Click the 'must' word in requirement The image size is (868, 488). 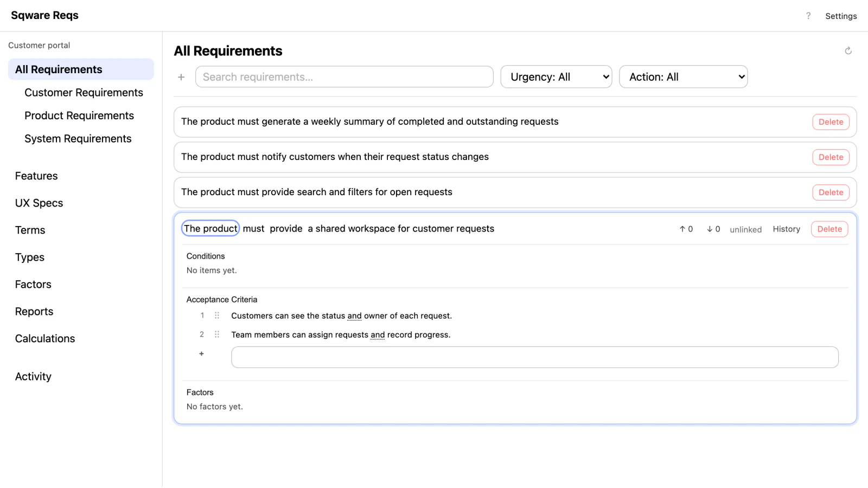[253, 229]
